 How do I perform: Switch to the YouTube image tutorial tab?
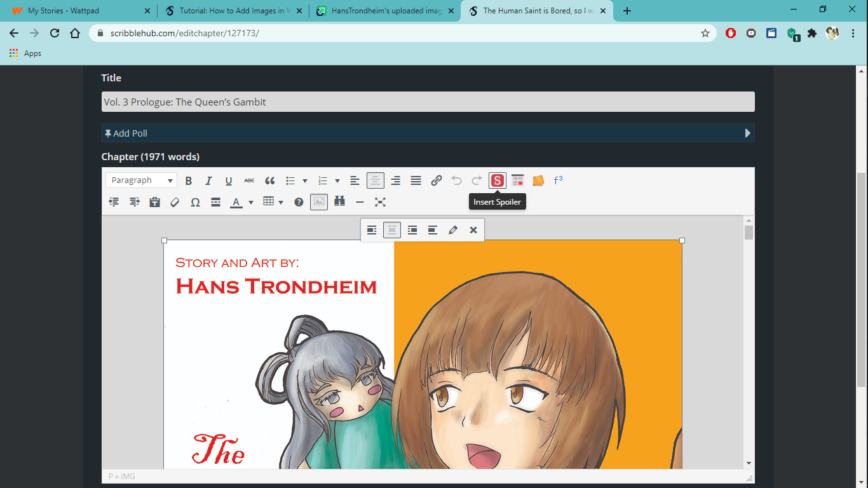(x=232, y=10)
